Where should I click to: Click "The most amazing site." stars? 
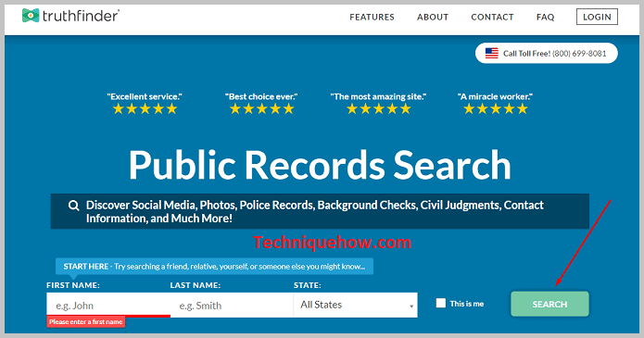pyautogui.click(x=379, y=109)
